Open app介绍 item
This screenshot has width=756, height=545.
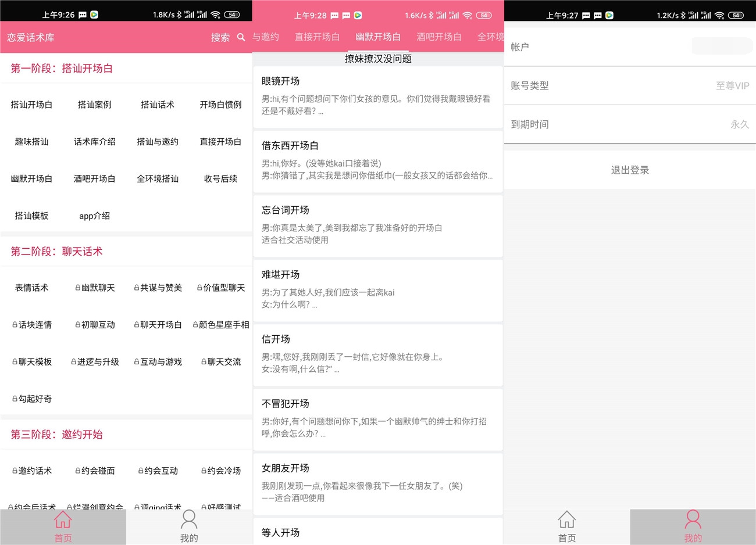(95, 216)
